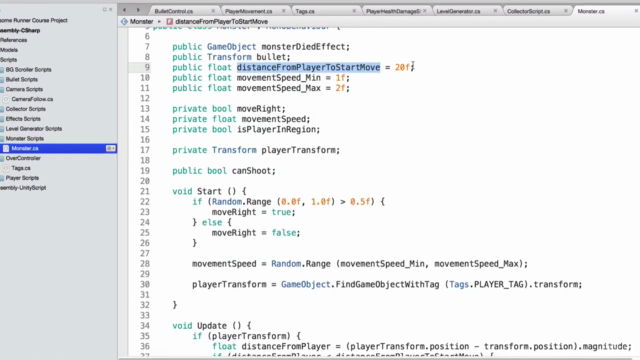
Task: Close the LevelGenerator.cs tab
Action: pos(495,11)
